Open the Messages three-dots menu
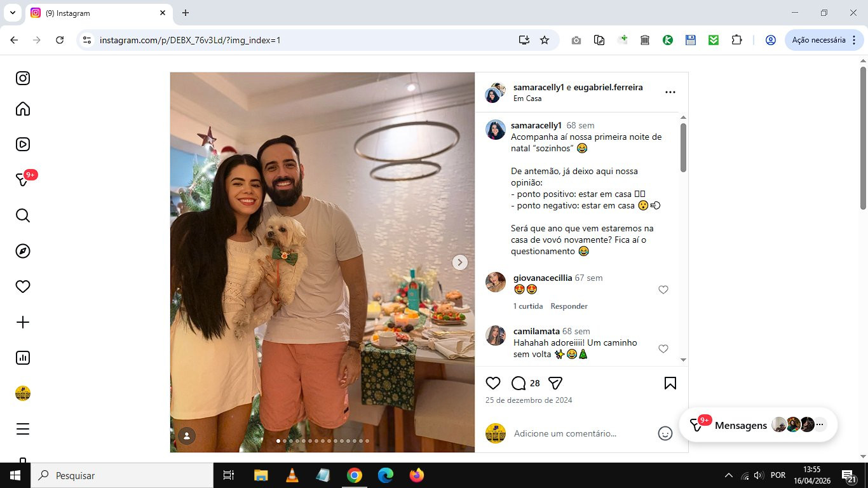This screenshot has height=488, width=868. point(820,424)
